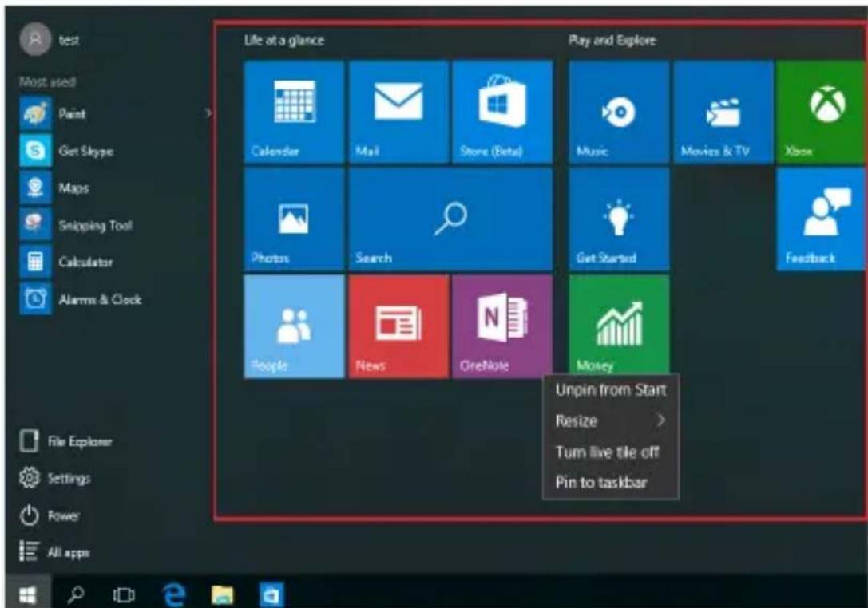Click the Windows Start button

coord(27,594)
